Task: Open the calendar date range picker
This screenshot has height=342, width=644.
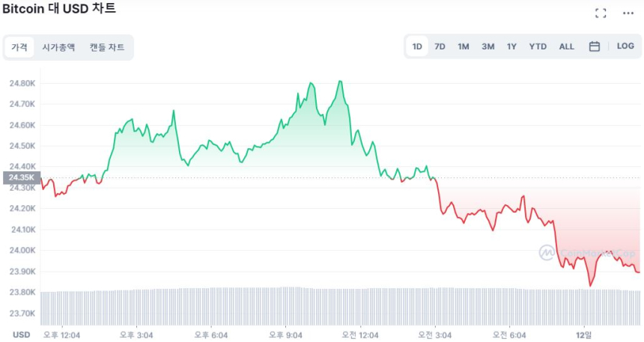Action: pos(595,46)
